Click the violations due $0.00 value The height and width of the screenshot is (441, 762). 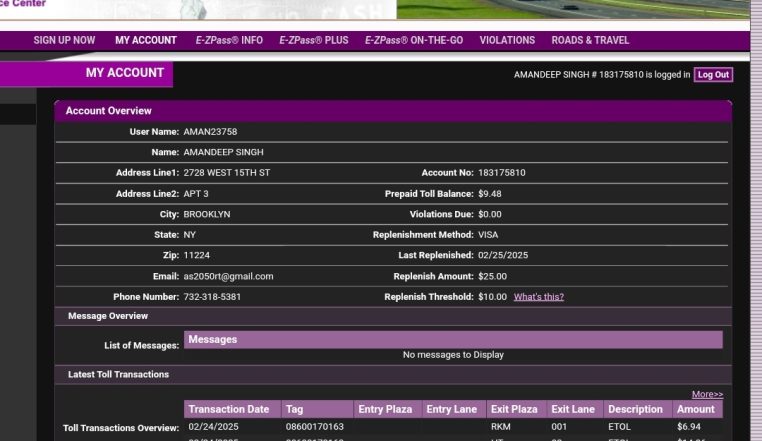tap(489, 214)
